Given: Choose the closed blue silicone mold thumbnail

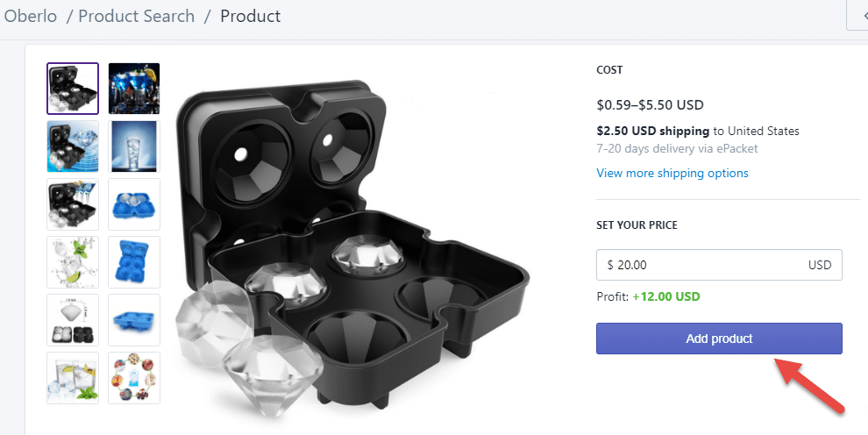Looking at the screenshot, I should point(134,204).
